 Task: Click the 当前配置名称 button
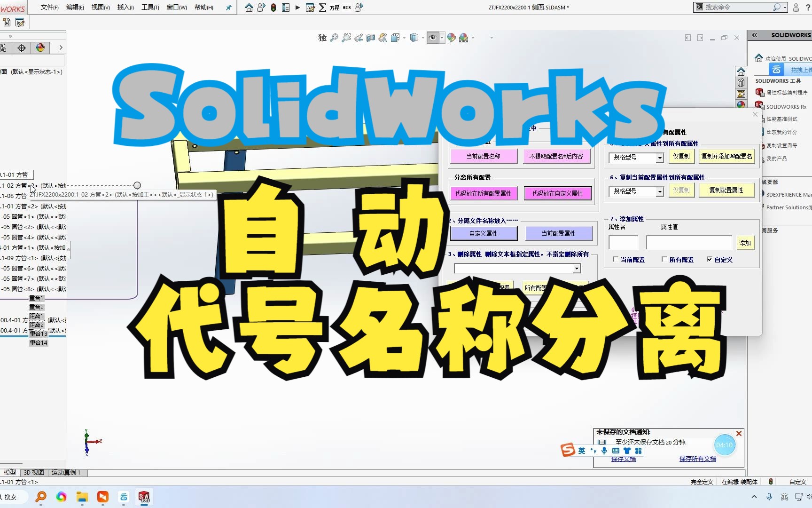coord(484,156)
